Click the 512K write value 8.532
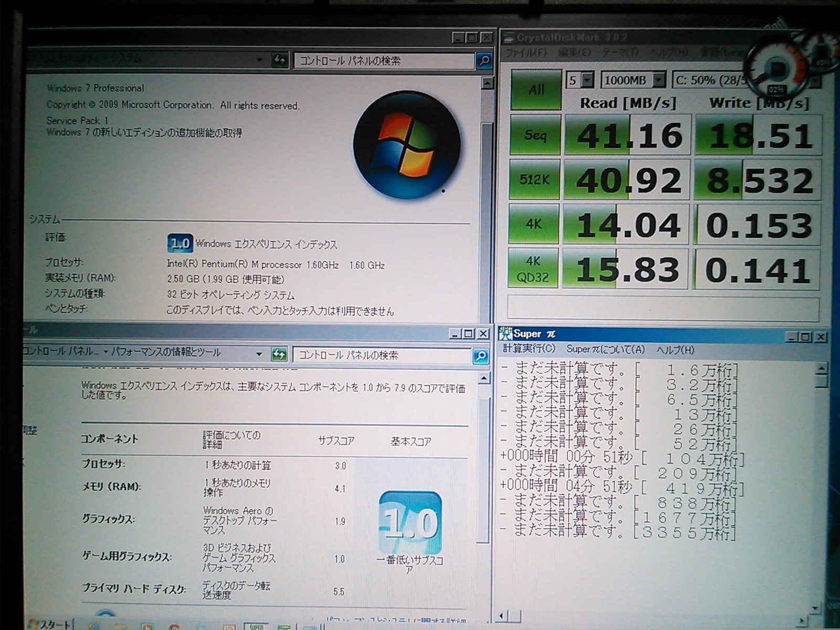840x630 pixels. click(758, 180)
